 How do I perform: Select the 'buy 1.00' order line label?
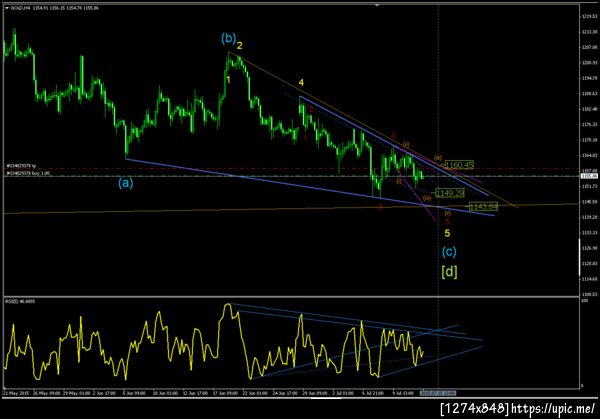(28, 173)
